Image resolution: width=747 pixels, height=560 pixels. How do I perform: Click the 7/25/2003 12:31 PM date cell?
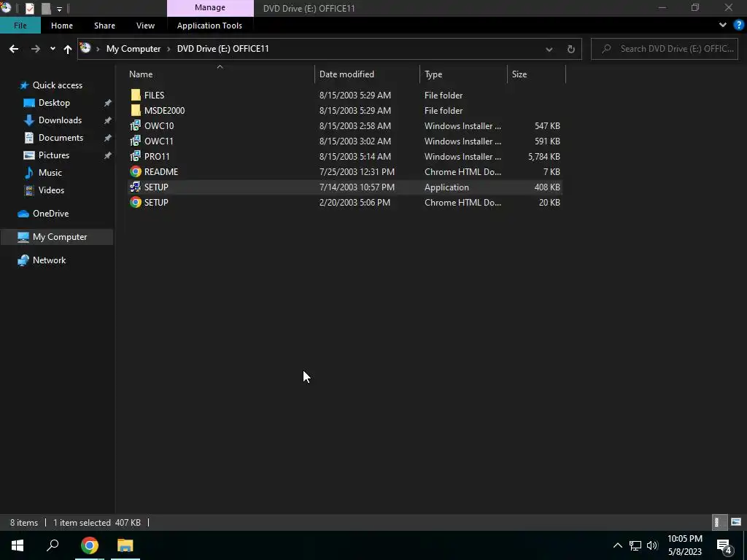tap(357, 172)
